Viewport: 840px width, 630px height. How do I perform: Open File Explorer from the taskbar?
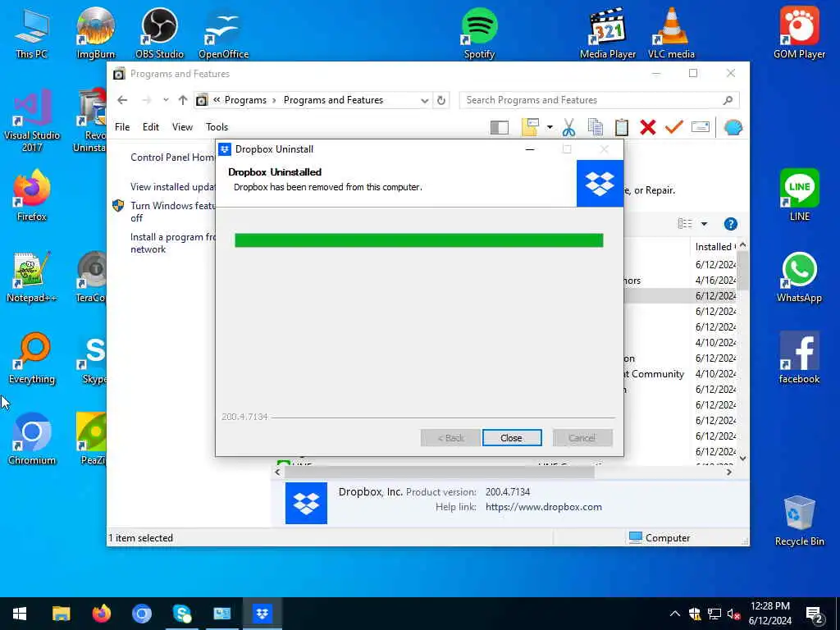(x=61, y=614)
